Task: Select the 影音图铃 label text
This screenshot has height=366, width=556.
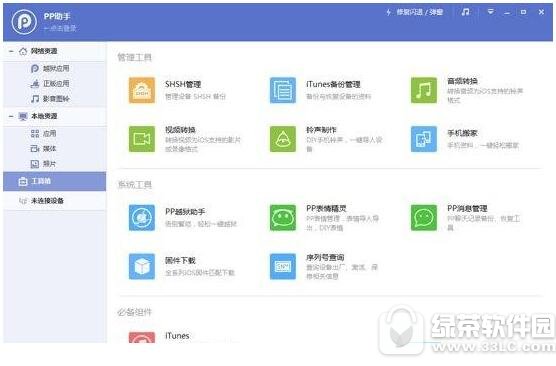Action: click(56, 99)
